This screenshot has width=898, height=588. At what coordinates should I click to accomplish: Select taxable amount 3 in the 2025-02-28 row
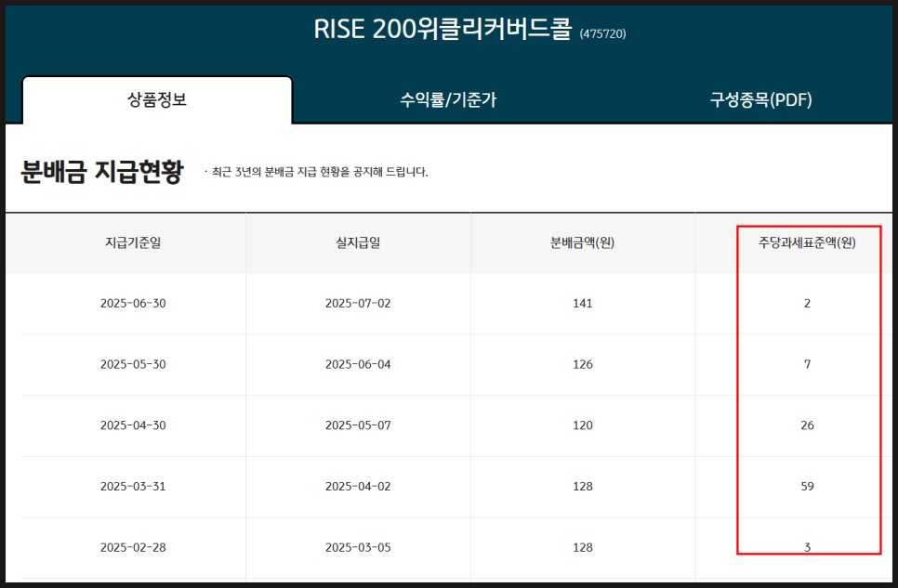tap(807, 547)
